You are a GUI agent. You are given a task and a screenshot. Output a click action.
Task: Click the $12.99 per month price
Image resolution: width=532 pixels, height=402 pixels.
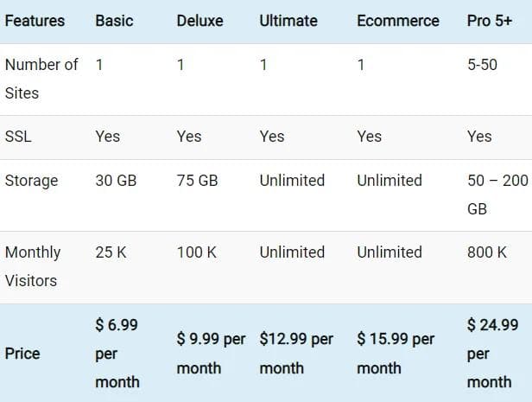click(296, 354)
